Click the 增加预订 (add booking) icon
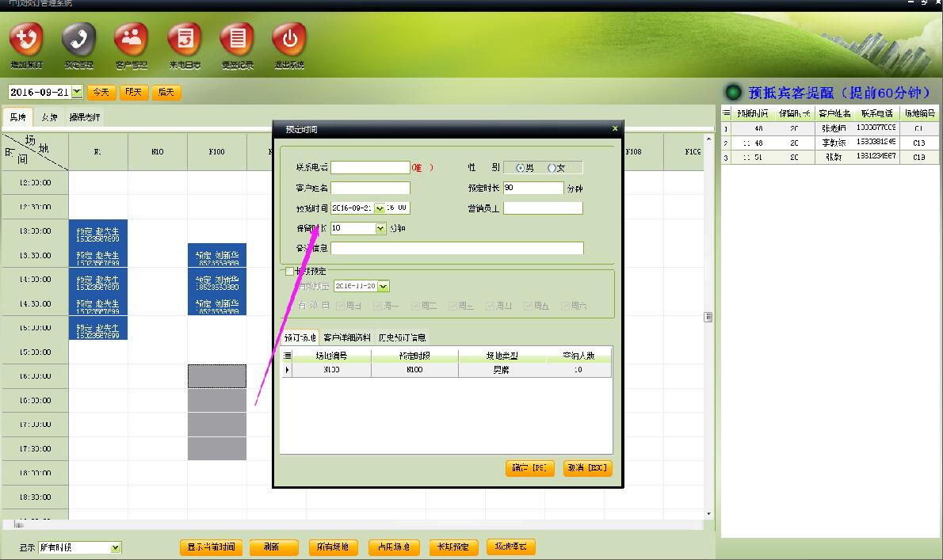Image resolution: width=943 pixels, height=560 pixels. tap(26, 40)
